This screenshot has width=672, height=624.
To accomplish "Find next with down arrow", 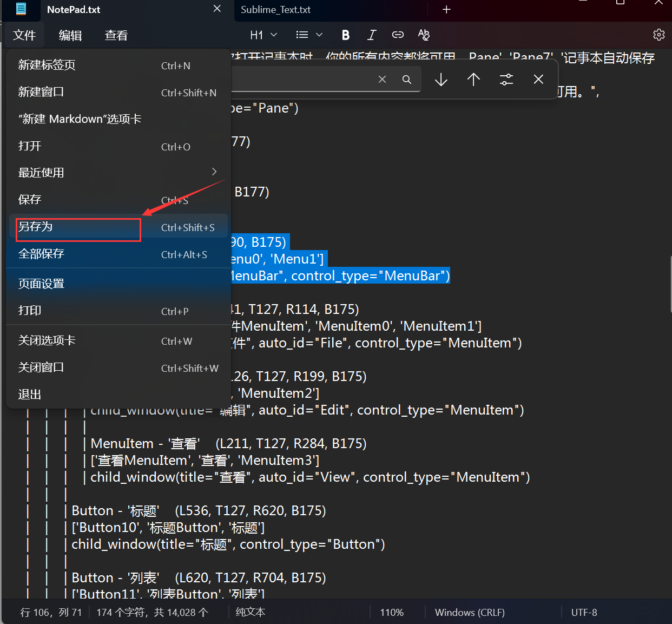I will (441, 80).
